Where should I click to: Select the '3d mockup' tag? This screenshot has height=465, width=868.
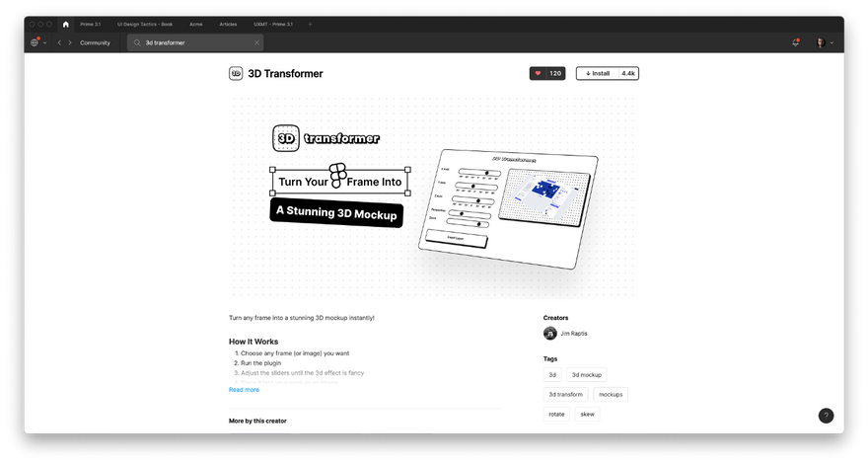[587, 374]
